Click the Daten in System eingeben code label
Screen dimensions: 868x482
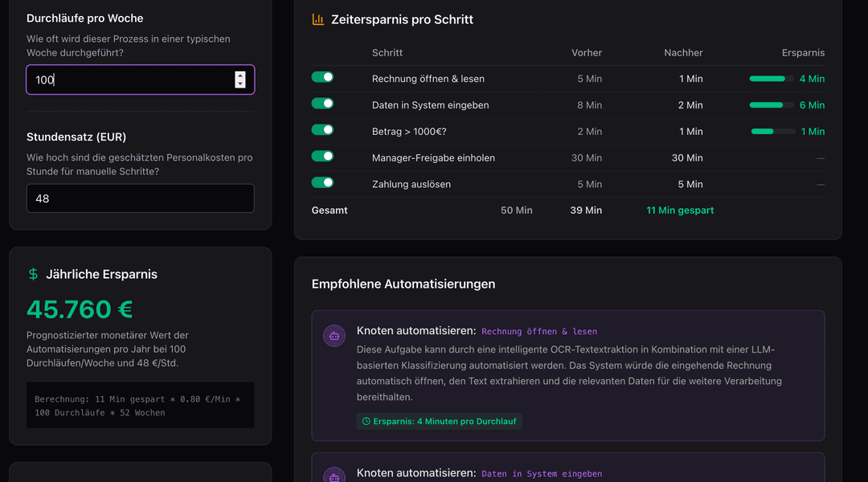[x=542, y=474]
